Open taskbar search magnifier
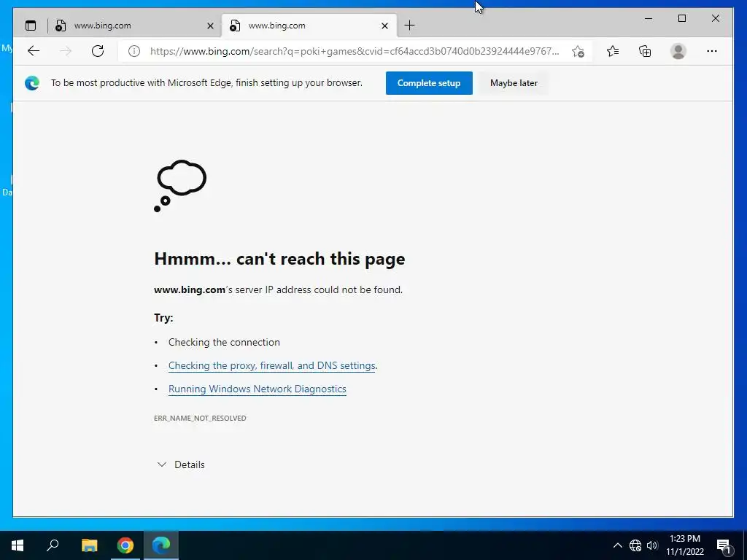The image size is (747, 560). coord(53,545)
